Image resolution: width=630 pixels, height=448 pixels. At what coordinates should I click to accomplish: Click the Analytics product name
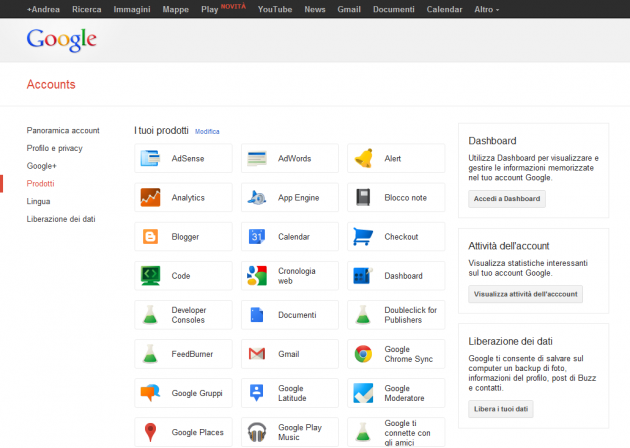[188, 198]
